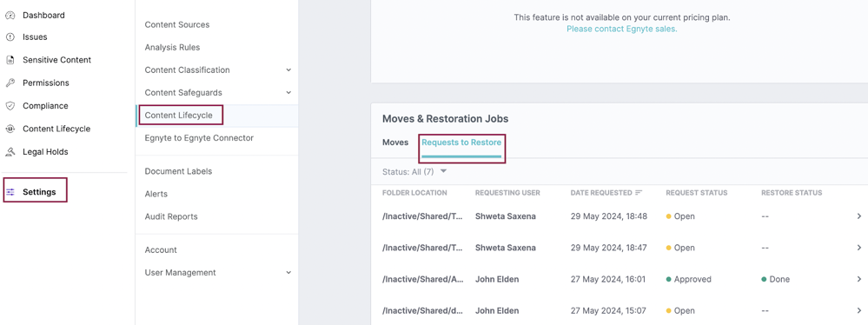Click the Folder Location column header
This screenshot has width=868, height=325.
[414, 193]
